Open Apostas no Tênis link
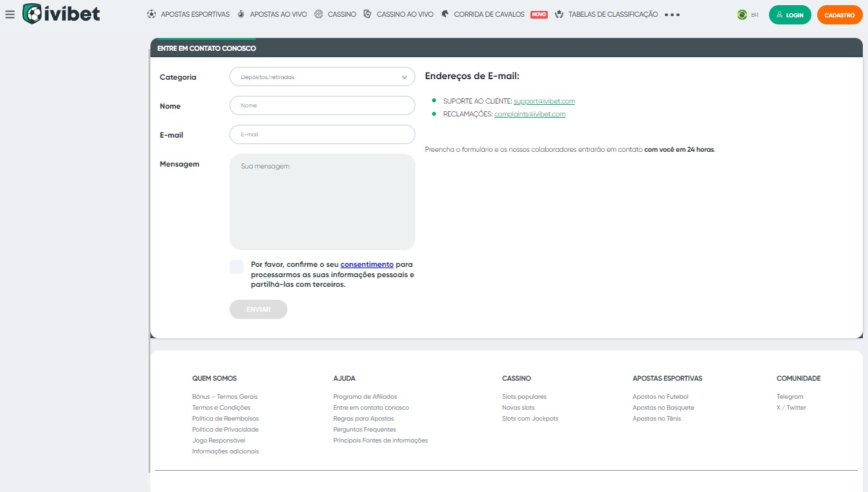Image resolution: width=868 pixels, height=492 pixels. tap(656, 419)
